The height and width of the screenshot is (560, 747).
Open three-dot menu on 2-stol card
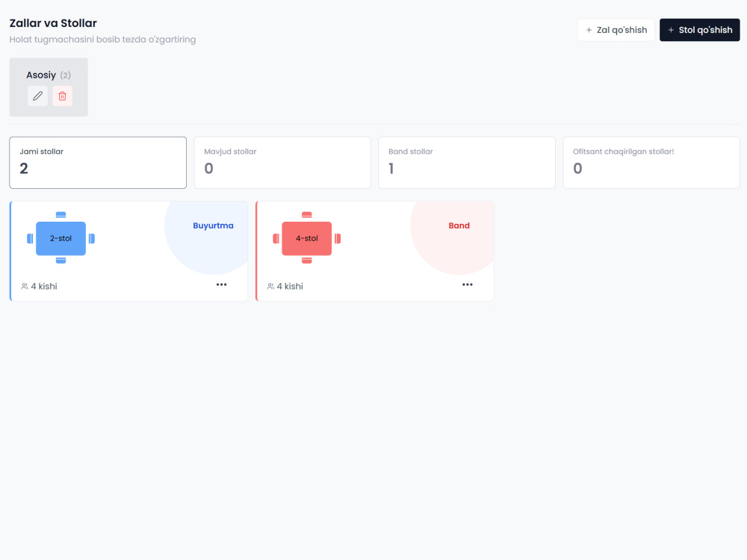pos(222,284)
